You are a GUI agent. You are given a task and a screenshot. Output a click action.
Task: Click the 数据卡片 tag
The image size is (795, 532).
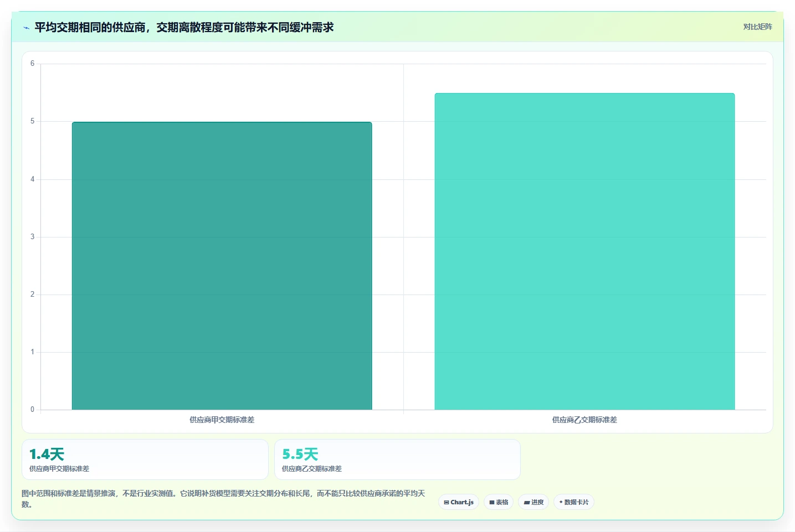[574, 502]
